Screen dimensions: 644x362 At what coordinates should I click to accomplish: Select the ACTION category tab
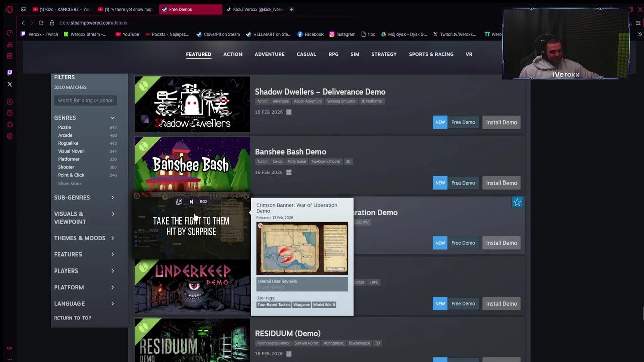[232, 54]
